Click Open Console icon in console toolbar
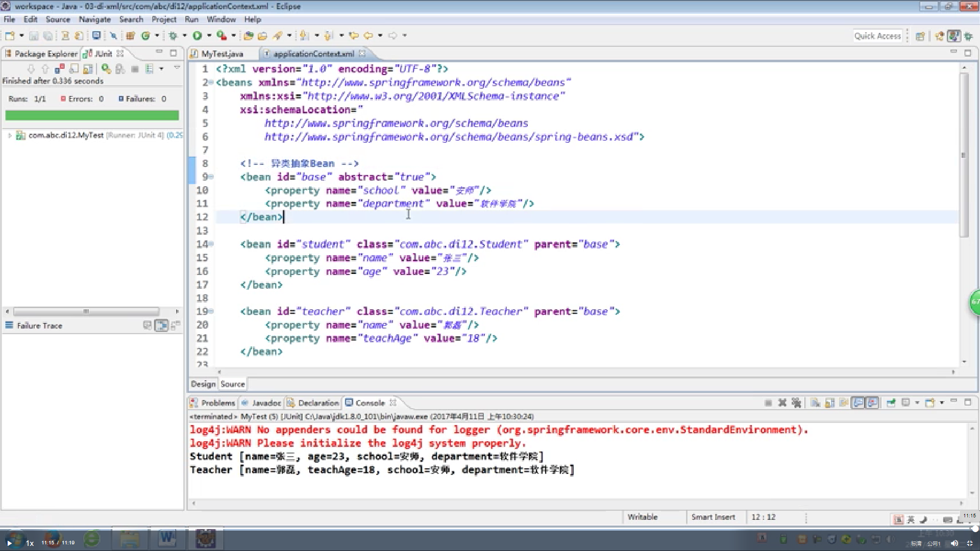 coord(930,403)
